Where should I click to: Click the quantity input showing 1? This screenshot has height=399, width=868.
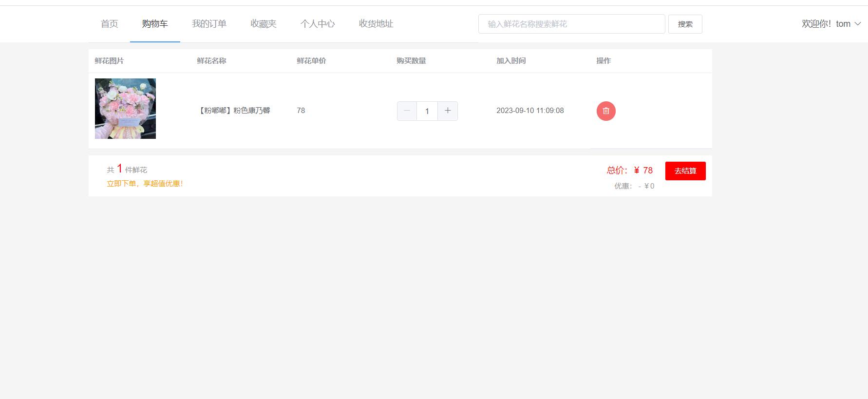[427, 111]
